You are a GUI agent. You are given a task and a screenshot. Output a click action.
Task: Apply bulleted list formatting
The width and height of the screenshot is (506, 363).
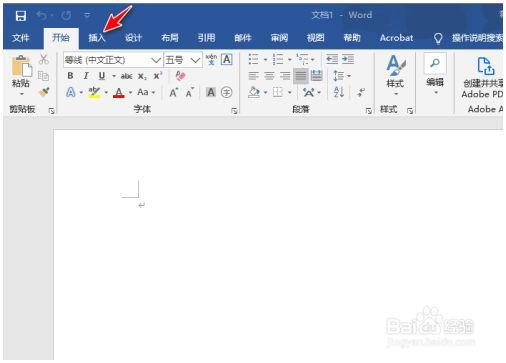253,59
